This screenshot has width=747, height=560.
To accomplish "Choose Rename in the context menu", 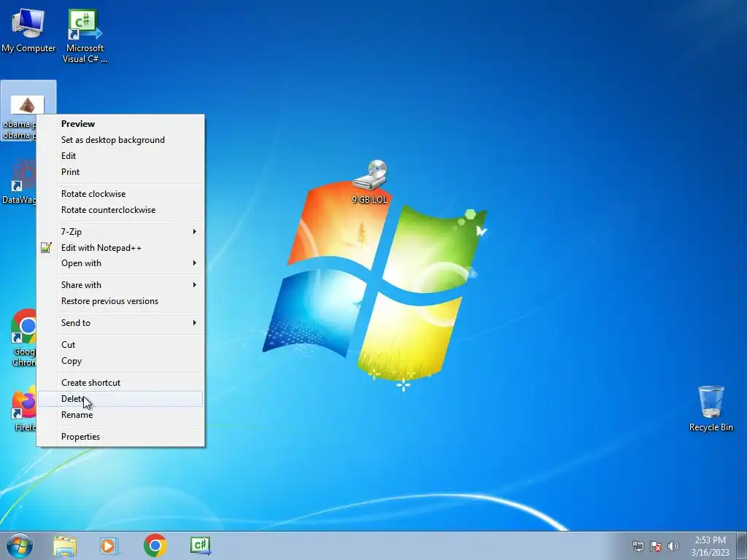I will click(120, 415).
